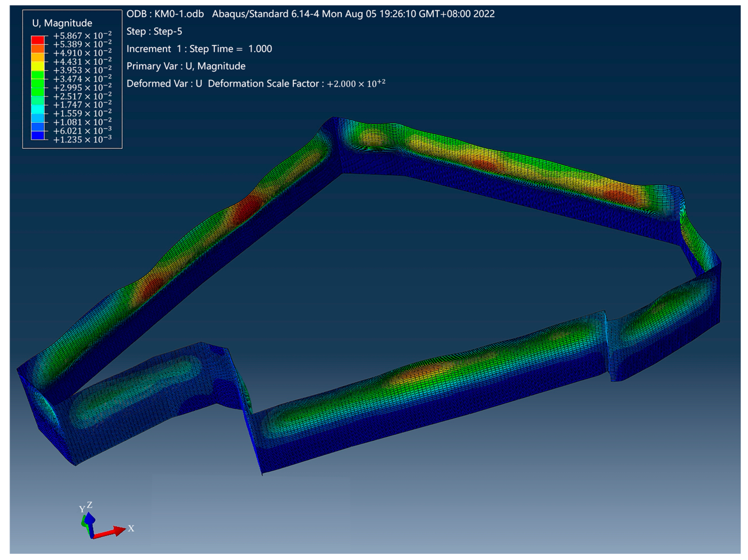Click the Deformation Scale Factor value
This screenshot has height=560, width=748.
[356, 83]
